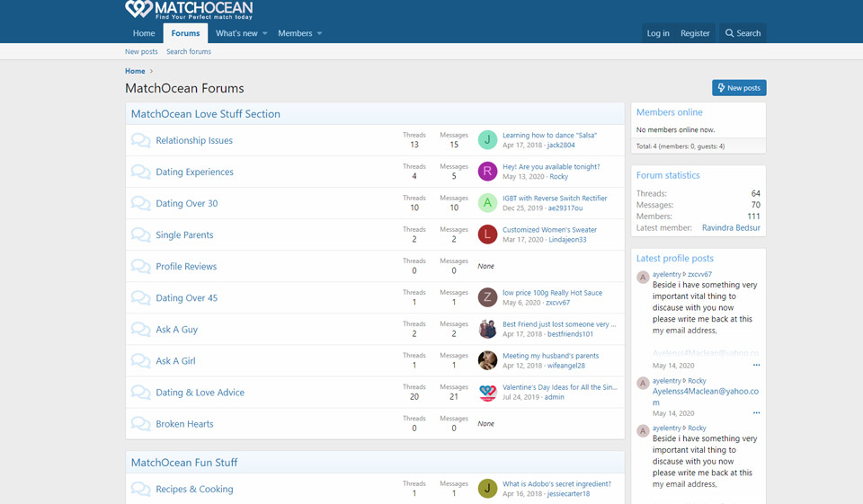Click the New posts button
863x504 pixels.
click(x=739, y=88)
